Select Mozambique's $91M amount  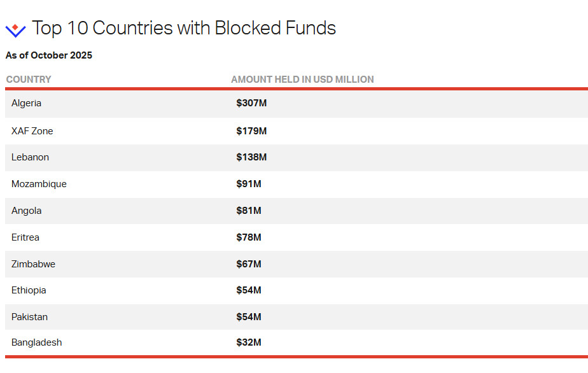249,184
